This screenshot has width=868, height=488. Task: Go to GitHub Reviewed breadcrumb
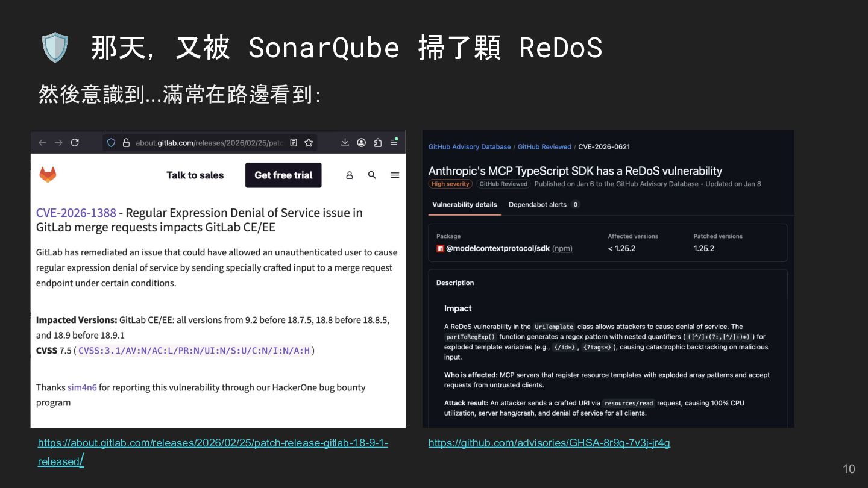point(544,146)
